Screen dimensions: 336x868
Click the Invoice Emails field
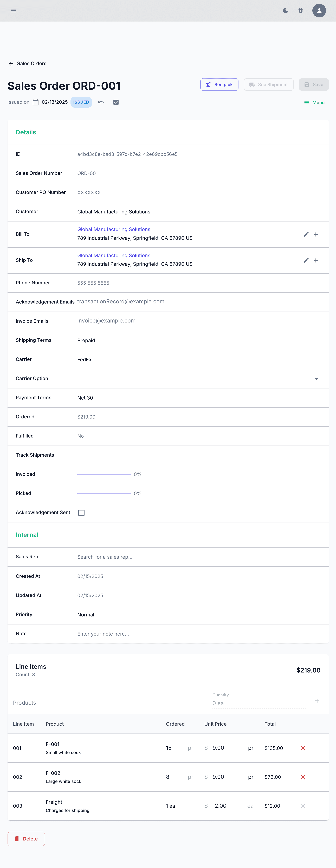(x=199, y=321)
